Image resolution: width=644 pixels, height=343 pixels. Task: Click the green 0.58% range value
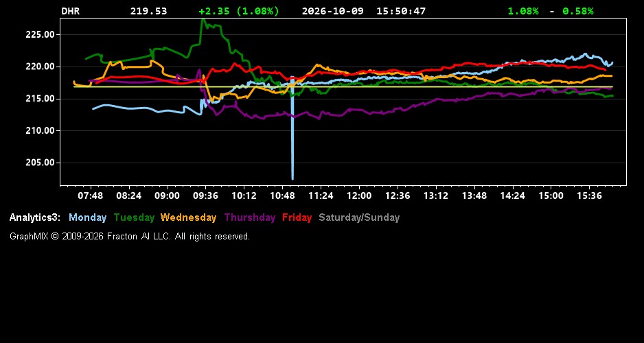coord(578,12)
